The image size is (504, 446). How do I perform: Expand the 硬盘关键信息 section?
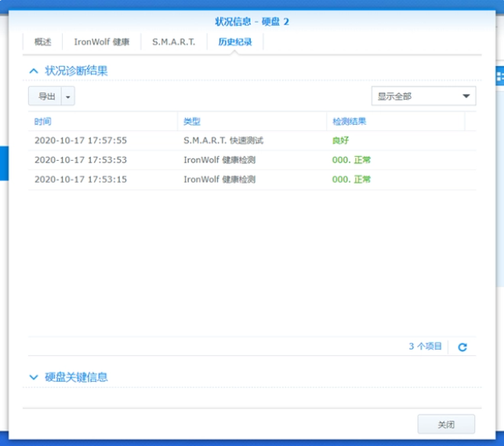pos(34,377)
